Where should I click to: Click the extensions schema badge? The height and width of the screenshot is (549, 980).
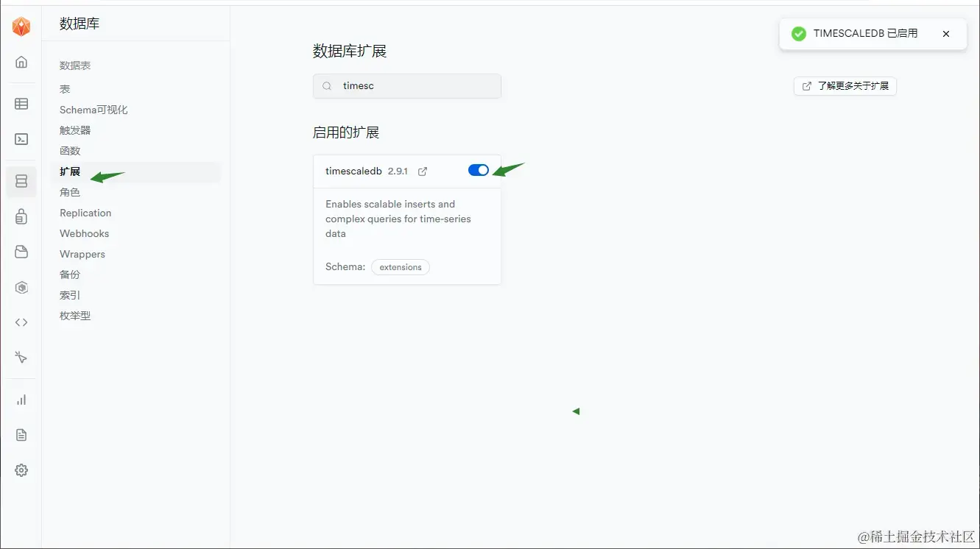point(401,267)
